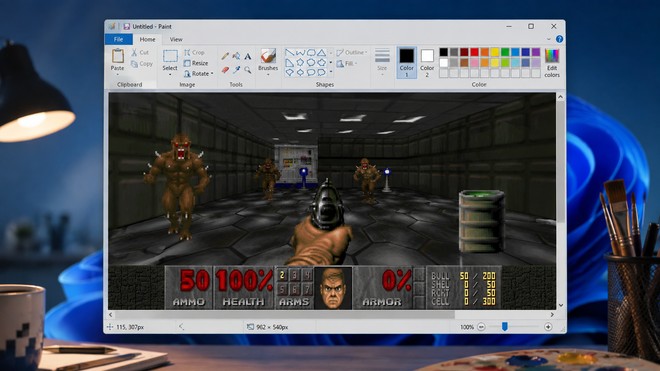Click the Cut scissors button
The height and width of the screenshot is (371, 660).
coord(140,53)
